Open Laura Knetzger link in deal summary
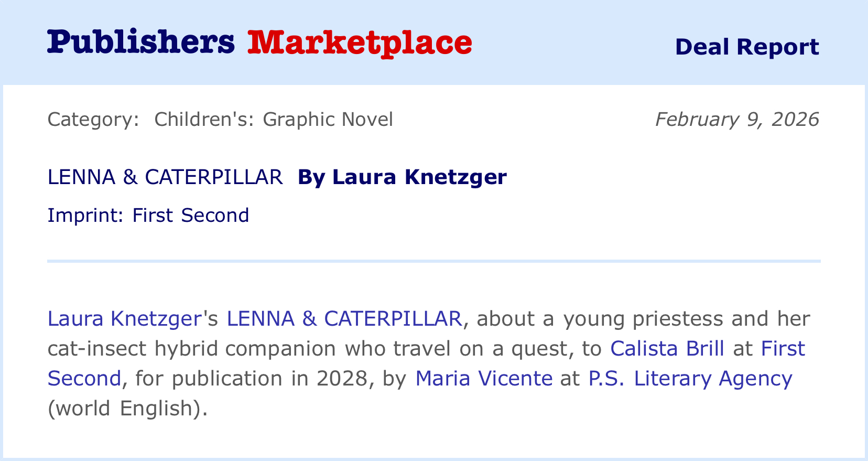This screenshot has height=461, width=868. click(124, 319)
